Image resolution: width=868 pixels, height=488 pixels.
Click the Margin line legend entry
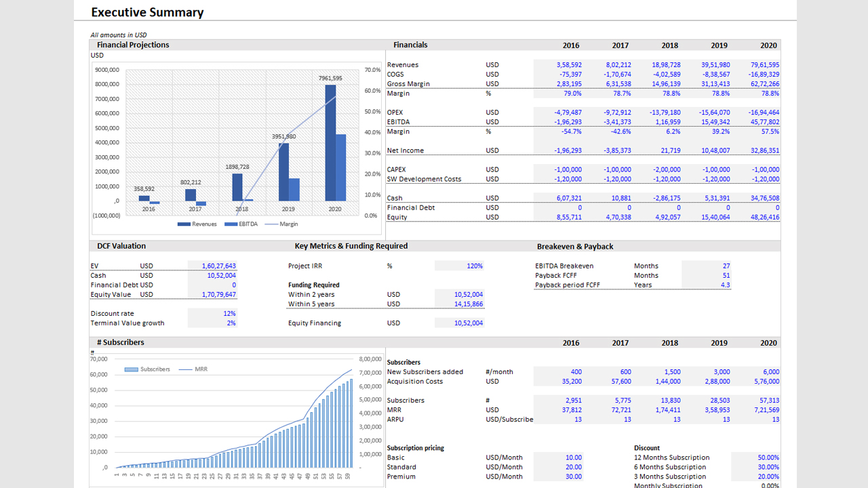click(271, 224)
